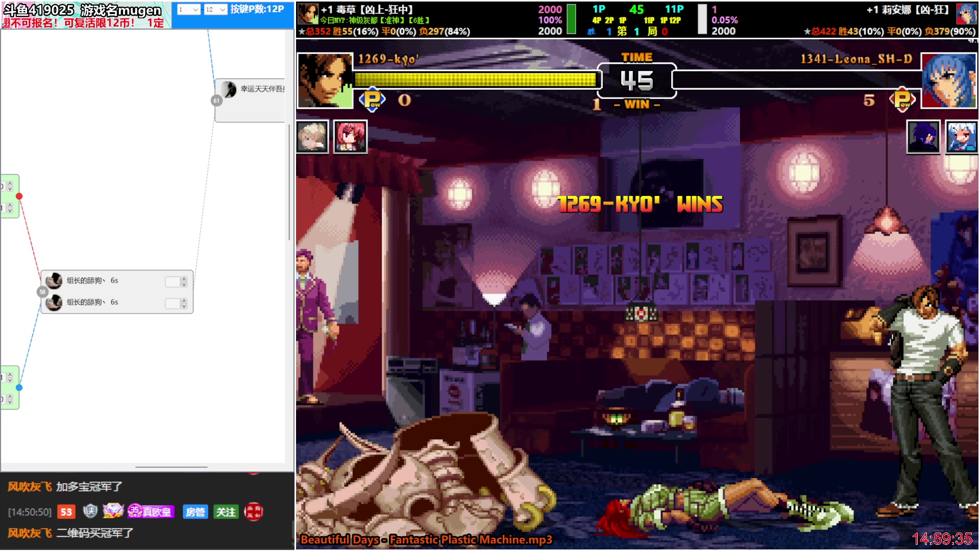This screenshot has height=551, width=980.
Task: Click the '- WIN -' label under timer
Action: pyautogui.click(x=636, y=104)
